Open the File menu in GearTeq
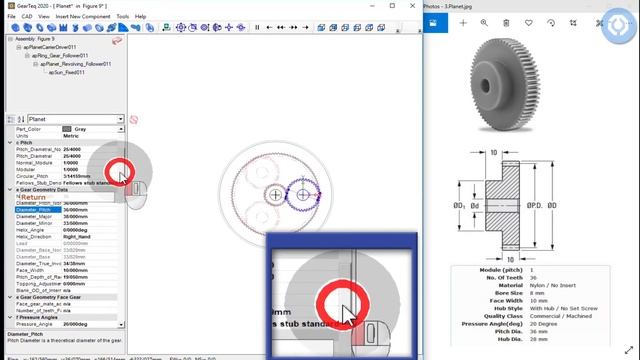The width and height of the screenshot is (640, 360). click(x=11, y=17)
